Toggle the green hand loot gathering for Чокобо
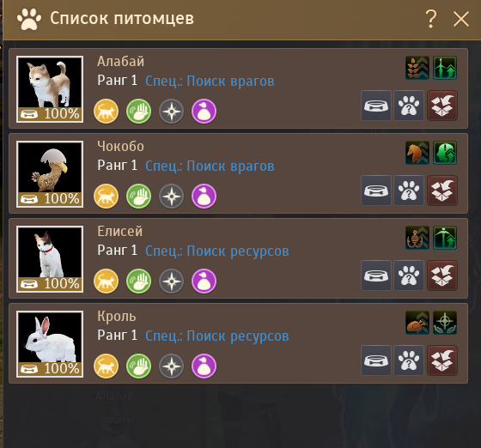The width and height of the screenshot is (481, 448). point(138,197)
